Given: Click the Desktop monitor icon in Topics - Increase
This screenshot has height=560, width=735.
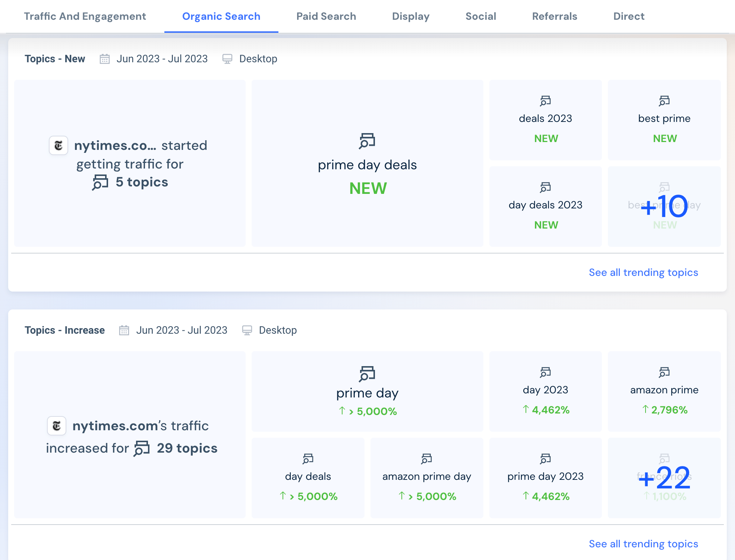Looking at the screenshot, I should (247, 330).
